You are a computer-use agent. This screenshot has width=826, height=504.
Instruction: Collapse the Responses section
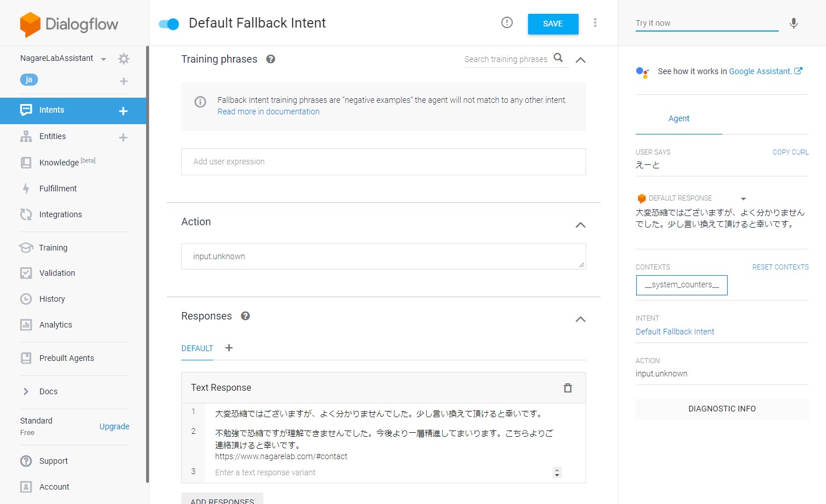click(x=580, y=319)
